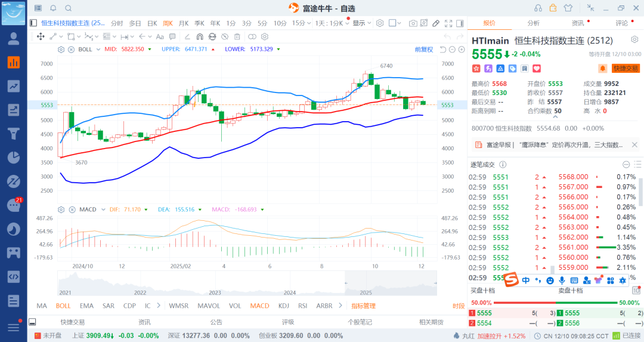
Task: Switch to 资讯 tab in right panel
Action: click(x=577, y=23)
